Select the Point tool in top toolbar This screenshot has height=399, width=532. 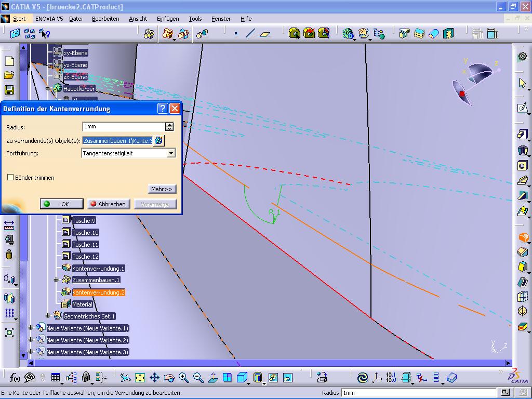tap(236, 34)
